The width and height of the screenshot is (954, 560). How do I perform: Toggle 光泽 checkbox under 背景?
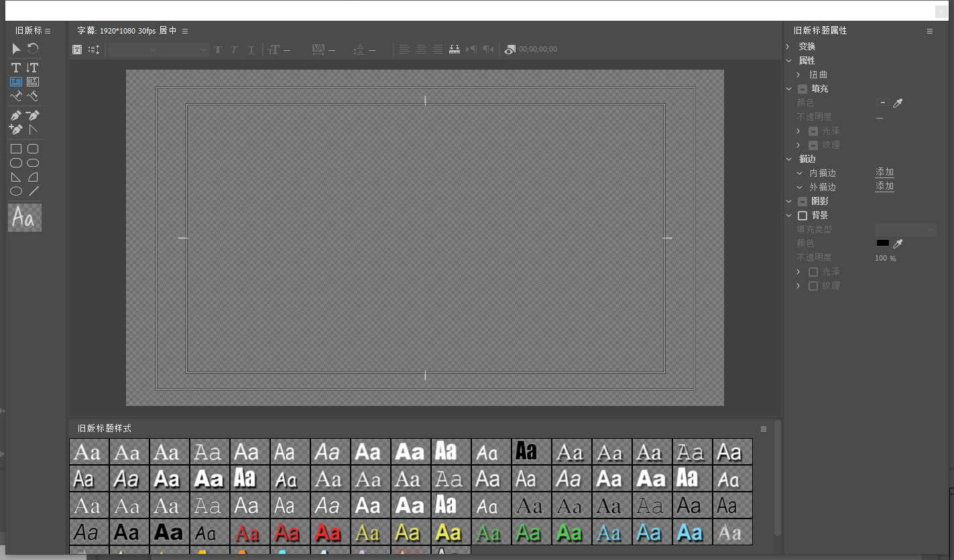pos(813,272)
